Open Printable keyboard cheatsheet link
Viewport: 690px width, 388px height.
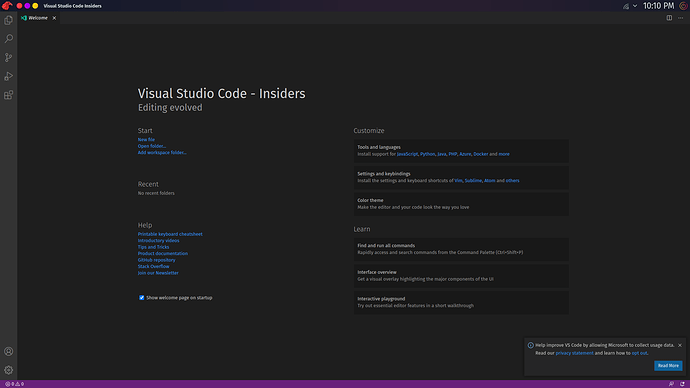click(x=170, y=234)
